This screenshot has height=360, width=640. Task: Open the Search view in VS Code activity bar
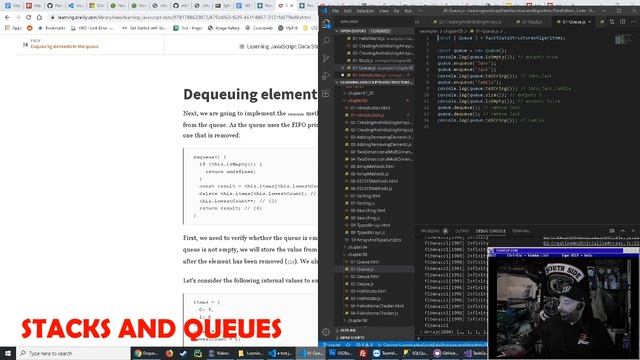pos(326,41)
